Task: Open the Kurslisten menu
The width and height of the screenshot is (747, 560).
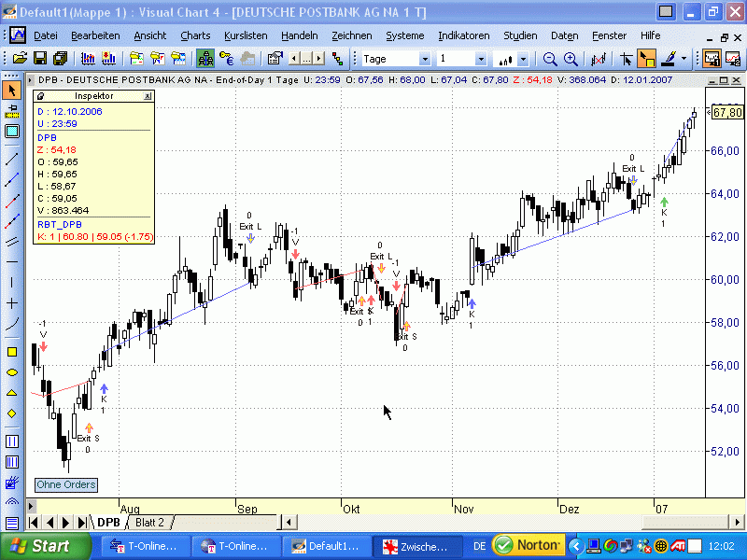Action: 246,35
